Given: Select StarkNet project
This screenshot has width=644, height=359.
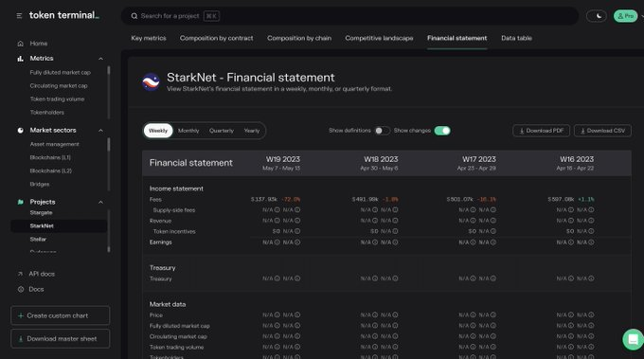Looking at the screenshot, I should [x=59, y=226].
